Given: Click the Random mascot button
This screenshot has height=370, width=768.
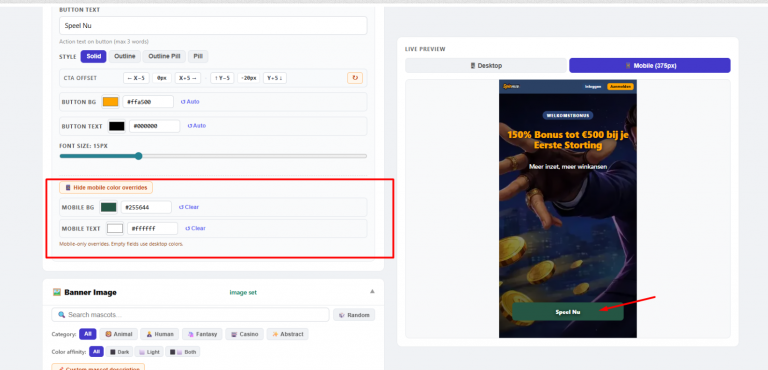Looking at the screenshot, I should tap(354, 315).
